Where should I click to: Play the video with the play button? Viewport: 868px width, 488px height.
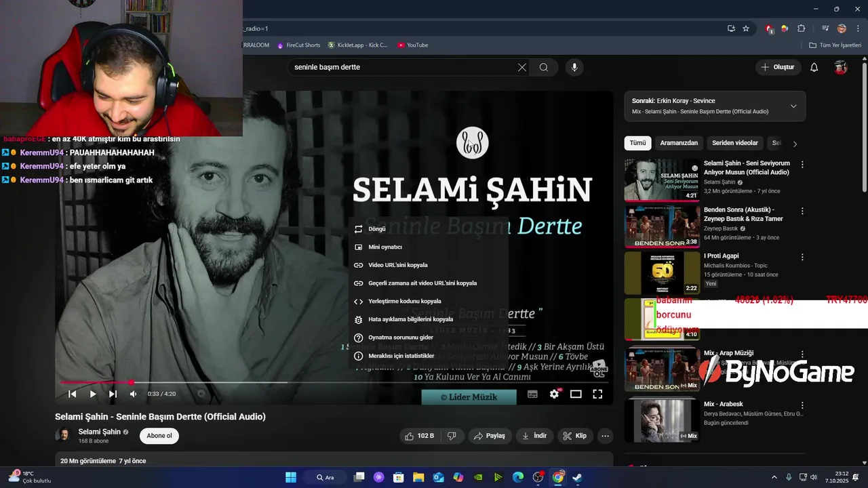[93, 394]
